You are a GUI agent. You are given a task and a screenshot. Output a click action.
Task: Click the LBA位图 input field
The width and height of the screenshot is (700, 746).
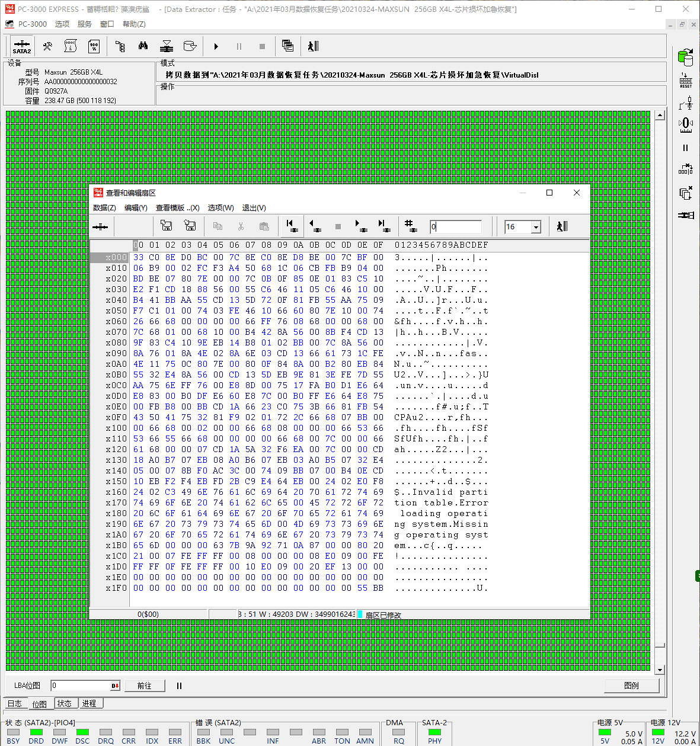point(86,686)
